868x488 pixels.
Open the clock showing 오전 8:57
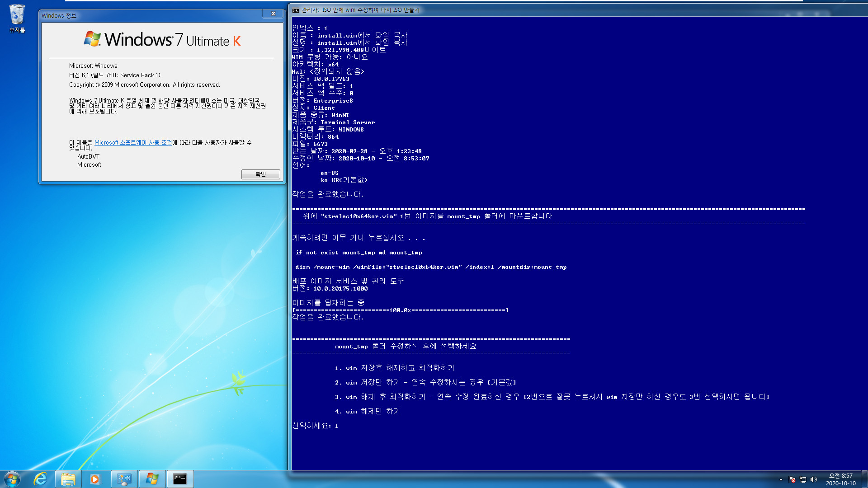840,479
